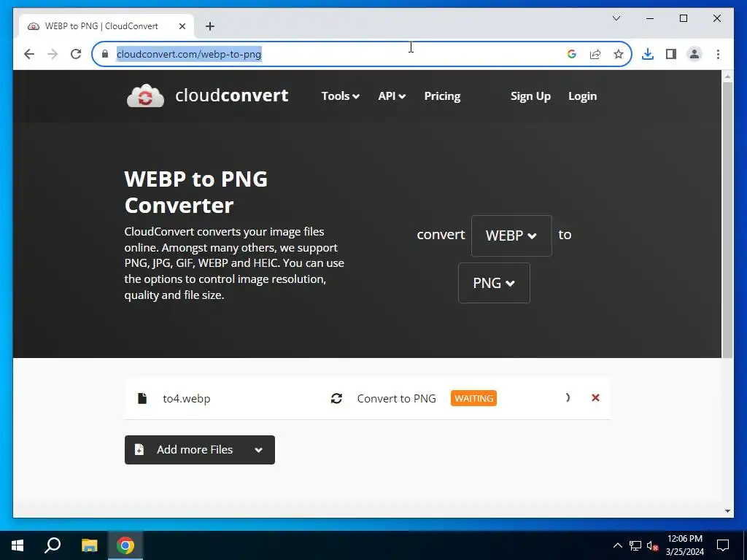Open the tab search chevron in the title bar
Image resolution: width=747 pixels, height=560 pixels.
pyautogui.click(x=616, y=18)
